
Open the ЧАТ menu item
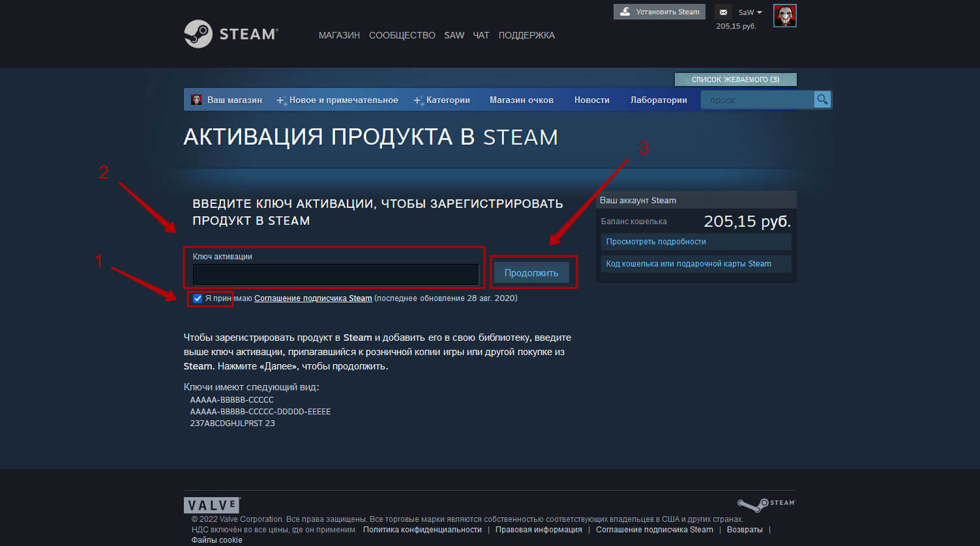(x=481, y=35)
